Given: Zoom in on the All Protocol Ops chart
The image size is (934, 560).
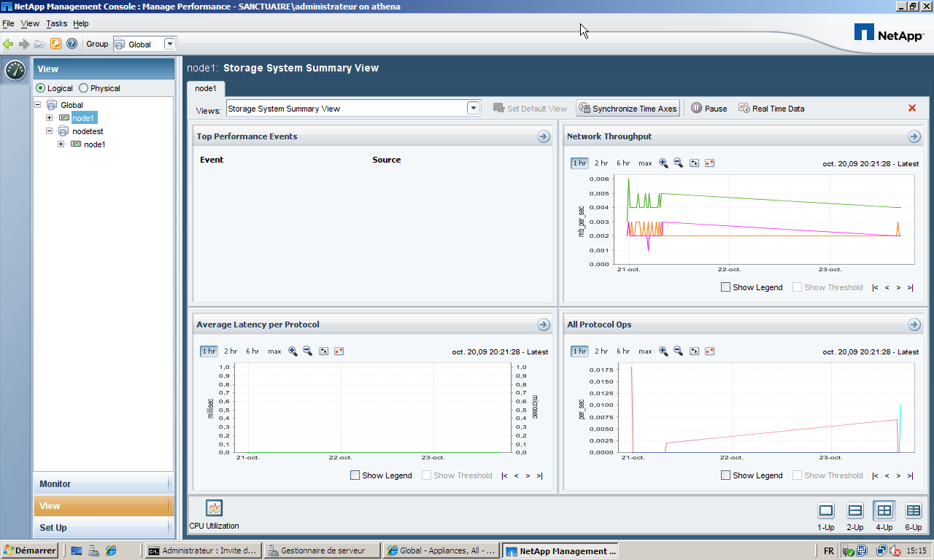Looking at the screenshot, I should coord(663,351).
